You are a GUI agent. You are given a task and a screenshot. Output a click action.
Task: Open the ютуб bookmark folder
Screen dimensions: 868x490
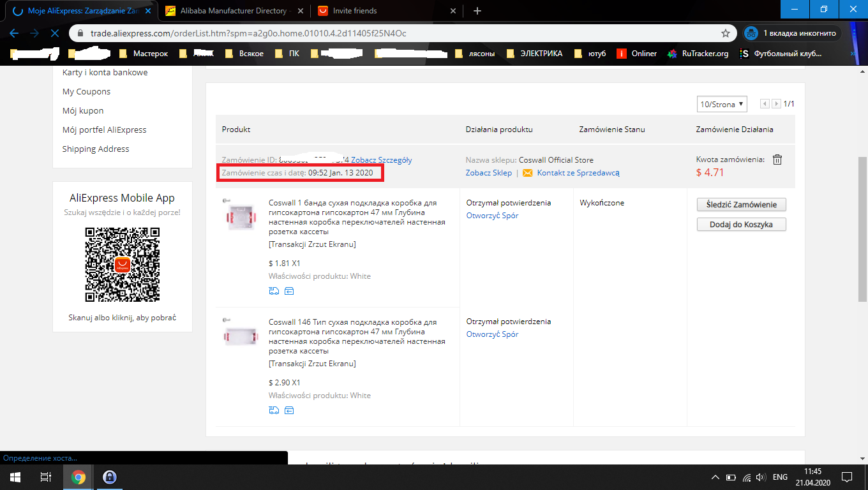click(x=591, y=54)
